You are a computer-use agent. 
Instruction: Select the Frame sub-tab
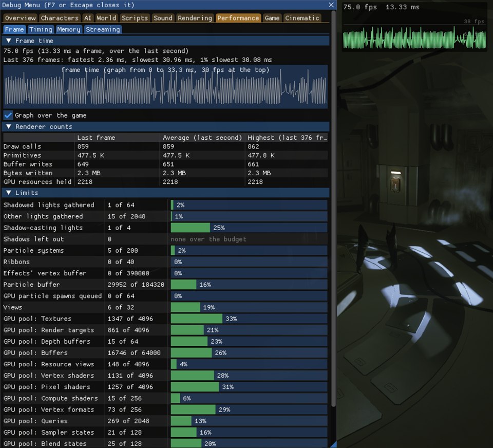(x=14, y=29)
